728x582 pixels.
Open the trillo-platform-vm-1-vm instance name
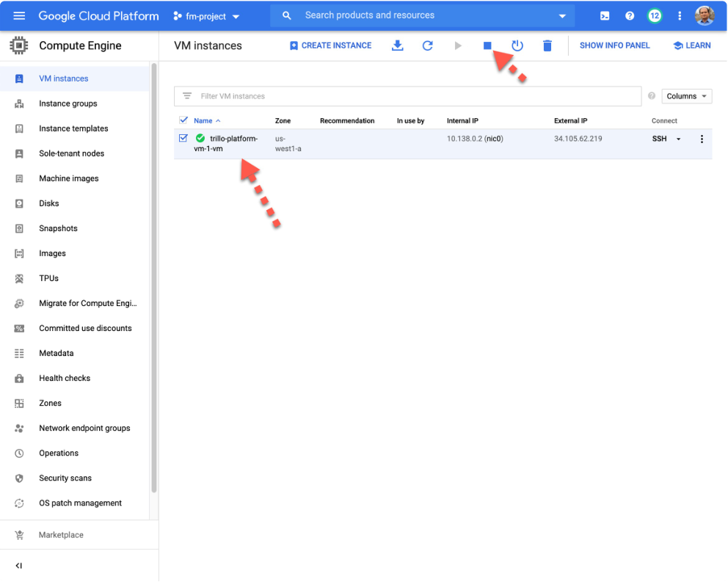pos(225,144)
